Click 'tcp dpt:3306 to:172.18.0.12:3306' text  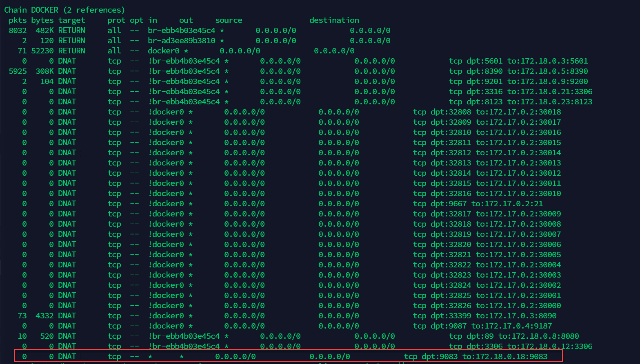521,346
